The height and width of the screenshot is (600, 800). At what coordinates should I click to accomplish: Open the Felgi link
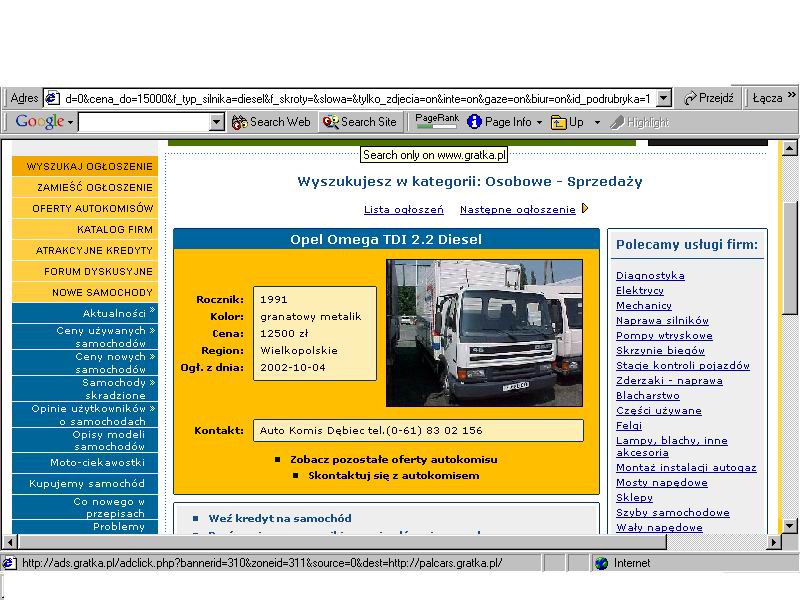(x=629, y=426)
